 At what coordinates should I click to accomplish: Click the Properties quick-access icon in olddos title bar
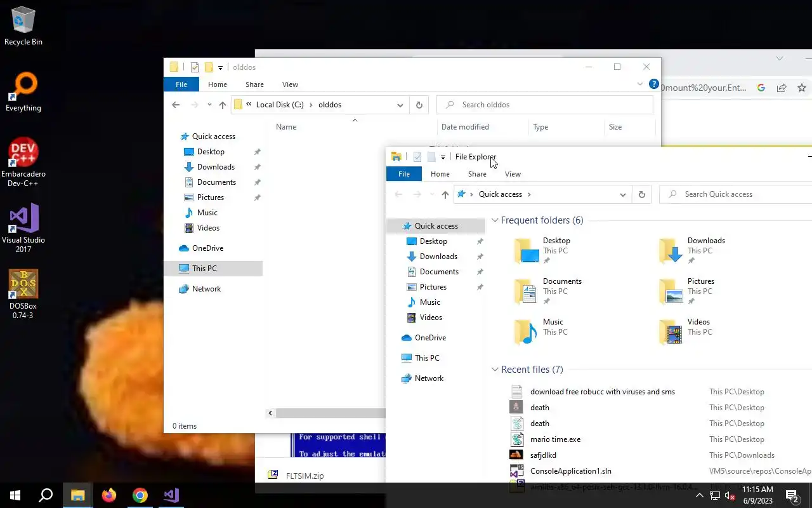coord(195,67)
